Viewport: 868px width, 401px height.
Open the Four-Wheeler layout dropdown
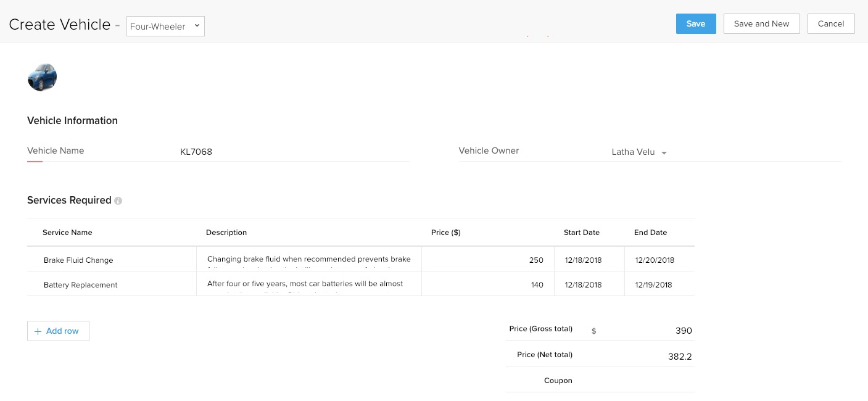165,27
